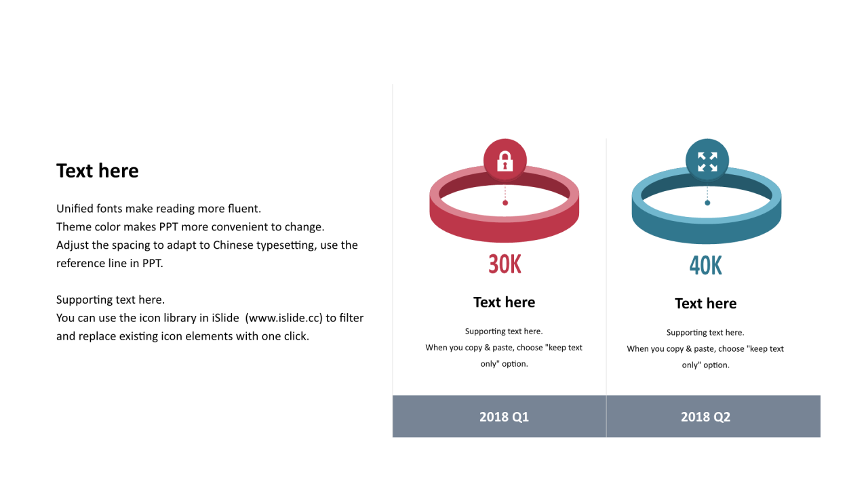Select the large left Text here heading
The image size is (868, 488).
(x=98, y=171)
